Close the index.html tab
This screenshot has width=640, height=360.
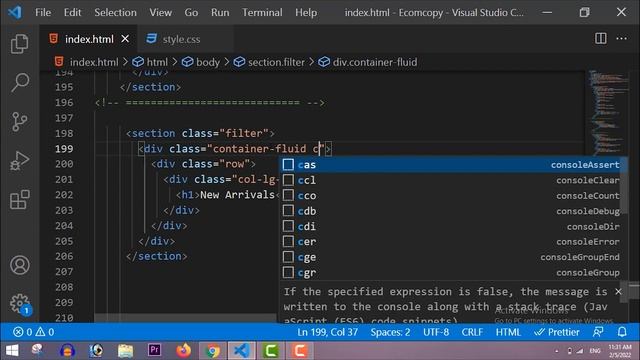(x=125, y=39)
